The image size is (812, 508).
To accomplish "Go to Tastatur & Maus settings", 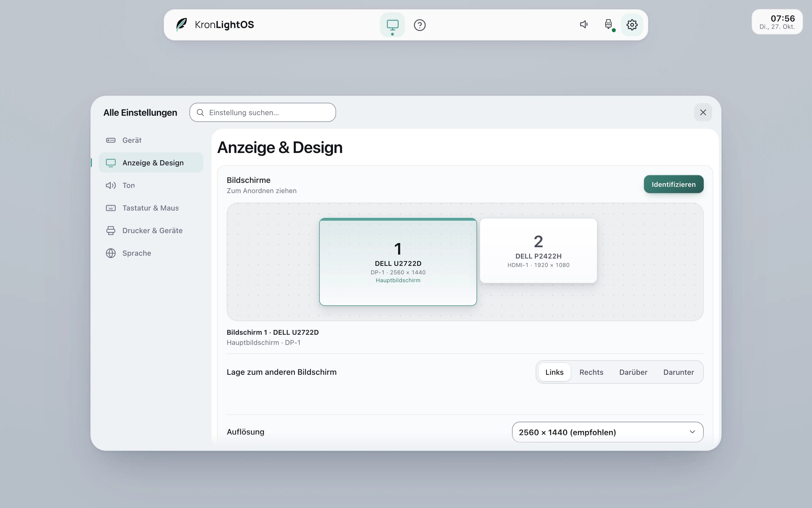I will click(x=151, y=208).
